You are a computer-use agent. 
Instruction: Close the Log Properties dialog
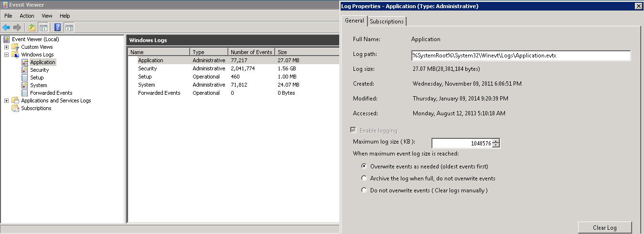638,6
